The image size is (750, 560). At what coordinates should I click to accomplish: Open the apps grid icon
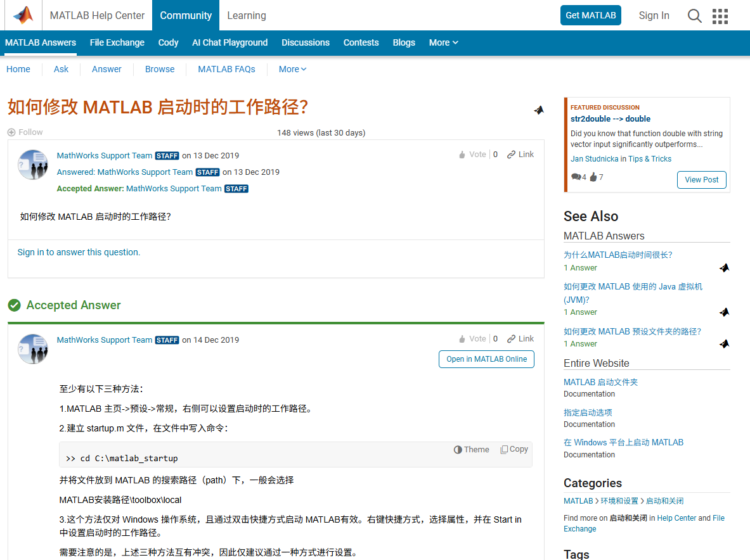tap(720, 16)
